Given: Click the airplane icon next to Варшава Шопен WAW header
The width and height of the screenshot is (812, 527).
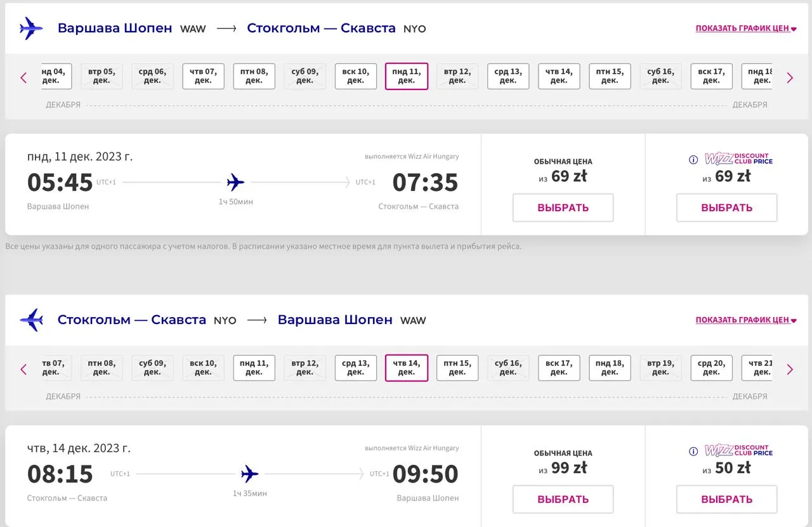Looking at the screenshot, I should coord(31,29).
